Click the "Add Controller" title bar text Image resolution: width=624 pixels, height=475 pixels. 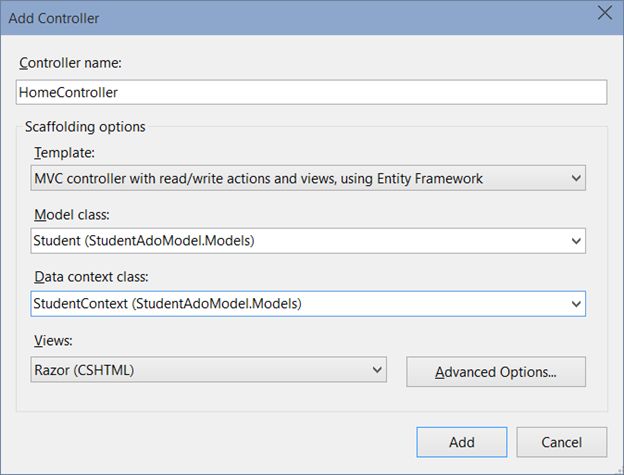(54, 18)
